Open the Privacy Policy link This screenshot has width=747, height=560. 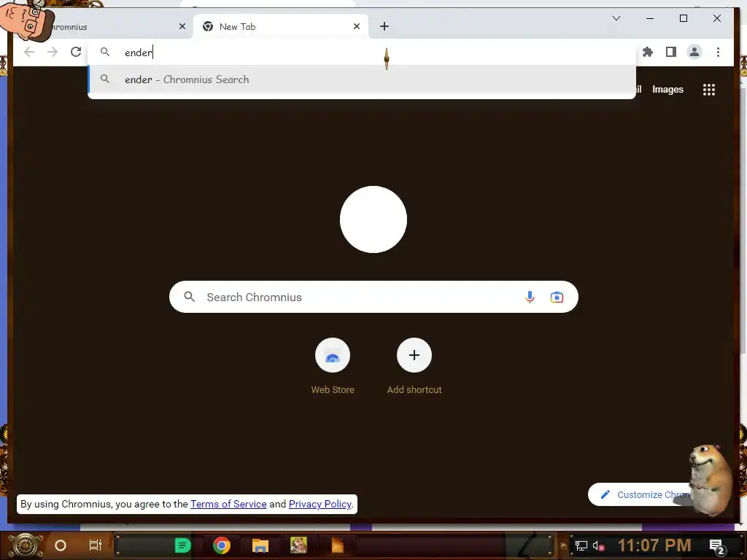(320, 504)
